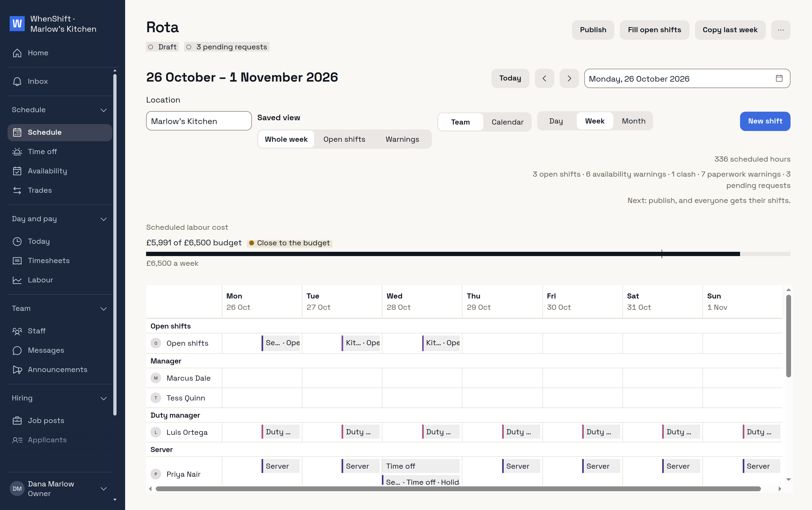812x510 pixels.
Task: Switch to the Calendar view toggle
Action: [507, 122]
